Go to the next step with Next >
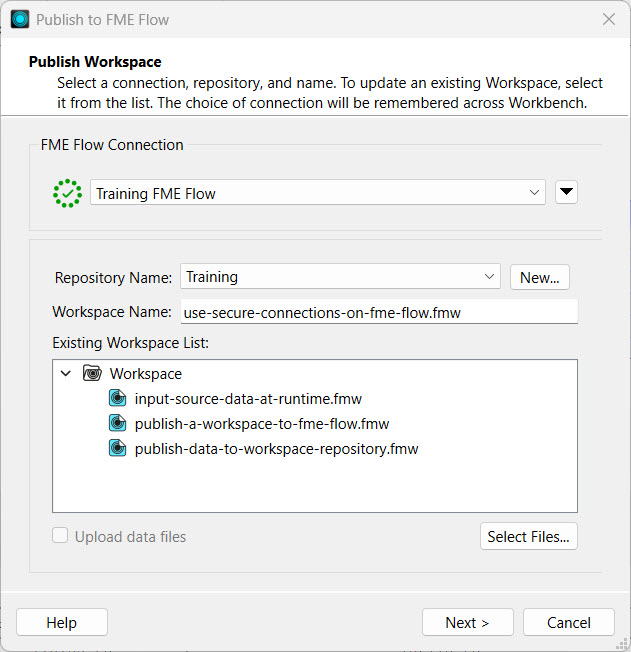This screenshot has width=631, height=652. tap(467, 623)
